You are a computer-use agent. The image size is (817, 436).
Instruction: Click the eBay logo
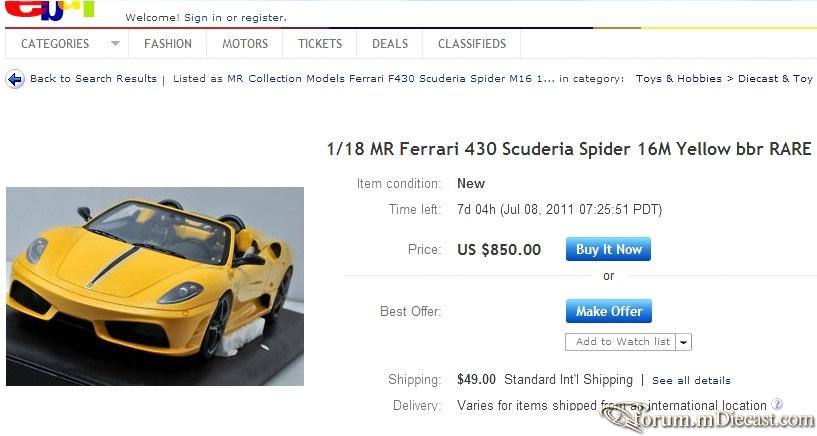tap(49, 9)
